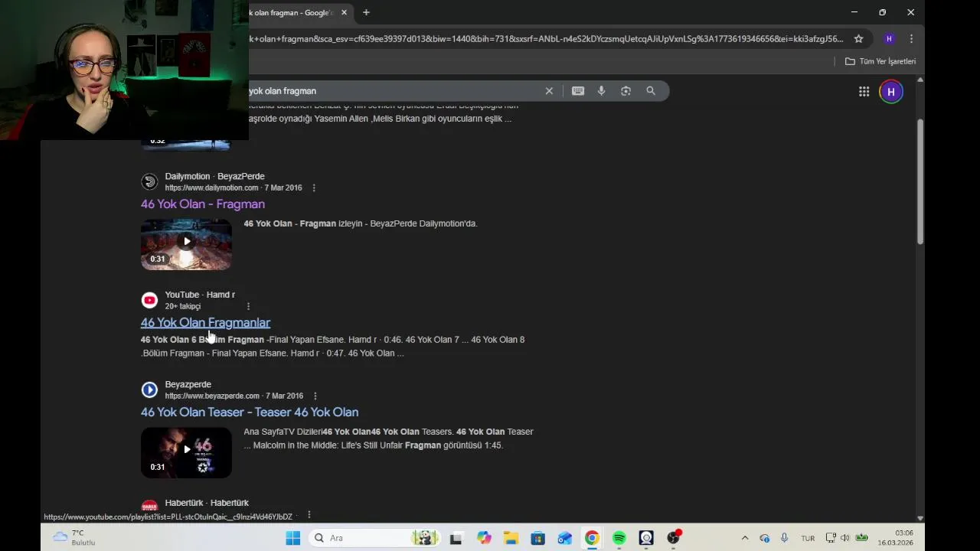This screenshot has width=980, height=551.
Task: Open more options for YouTube Hamd r result
Action: coord(248,307)
